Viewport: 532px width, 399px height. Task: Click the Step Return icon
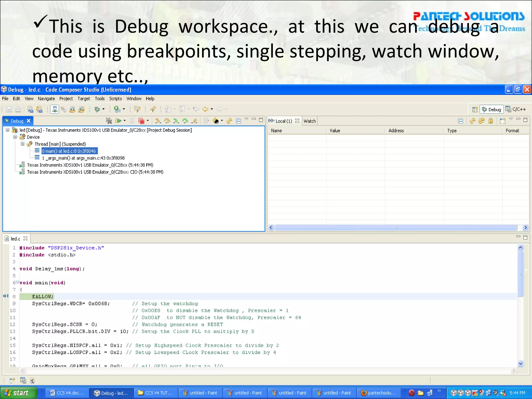pyautogui.click(x=194, y=121)
